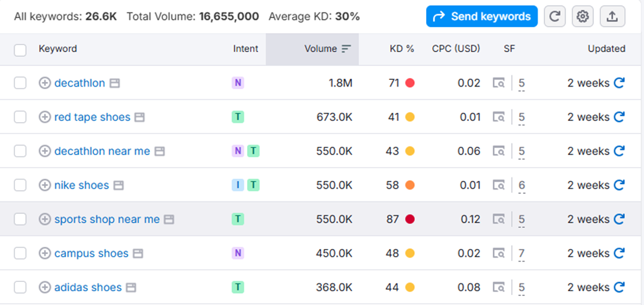
Task: Click the 368.0K volume value
Action: (x=334, y=287)
